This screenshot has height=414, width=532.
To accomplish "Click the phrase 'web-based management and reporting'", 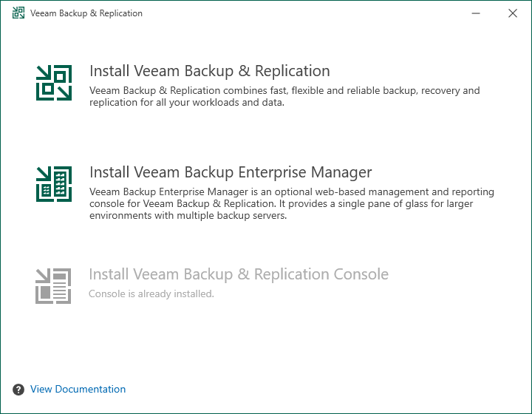I will [x=405, y=191].
